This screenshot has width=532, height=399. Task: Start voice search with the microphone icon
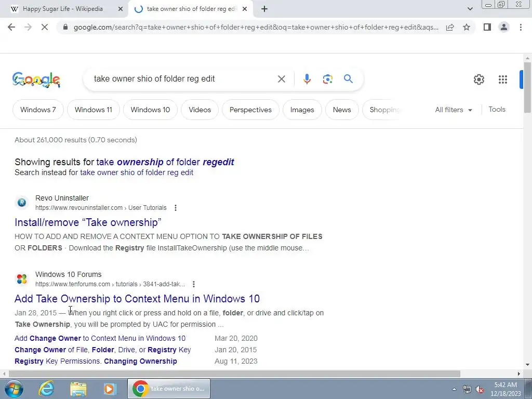click(x=307, y=79)
